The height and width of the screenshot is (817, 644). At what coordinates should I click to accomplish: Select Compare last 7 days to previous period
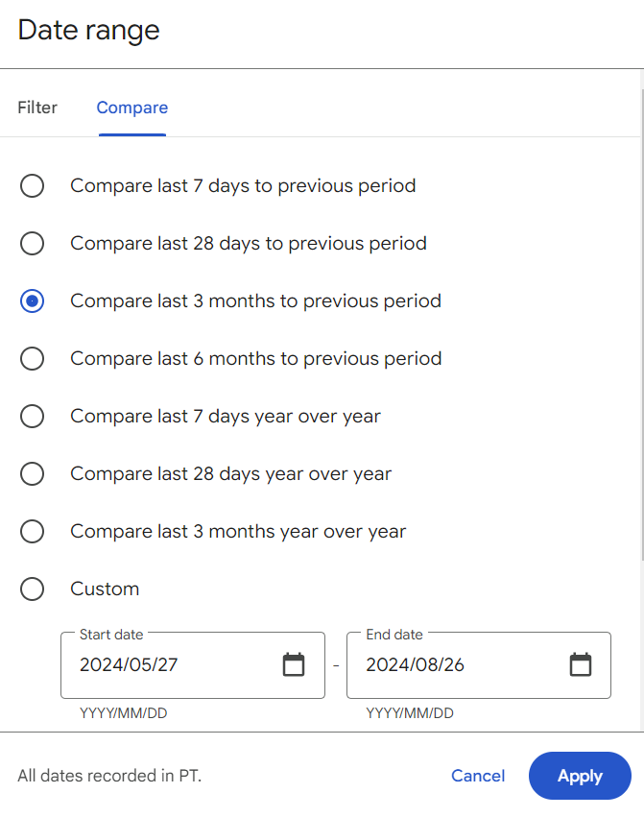point(33,185)
